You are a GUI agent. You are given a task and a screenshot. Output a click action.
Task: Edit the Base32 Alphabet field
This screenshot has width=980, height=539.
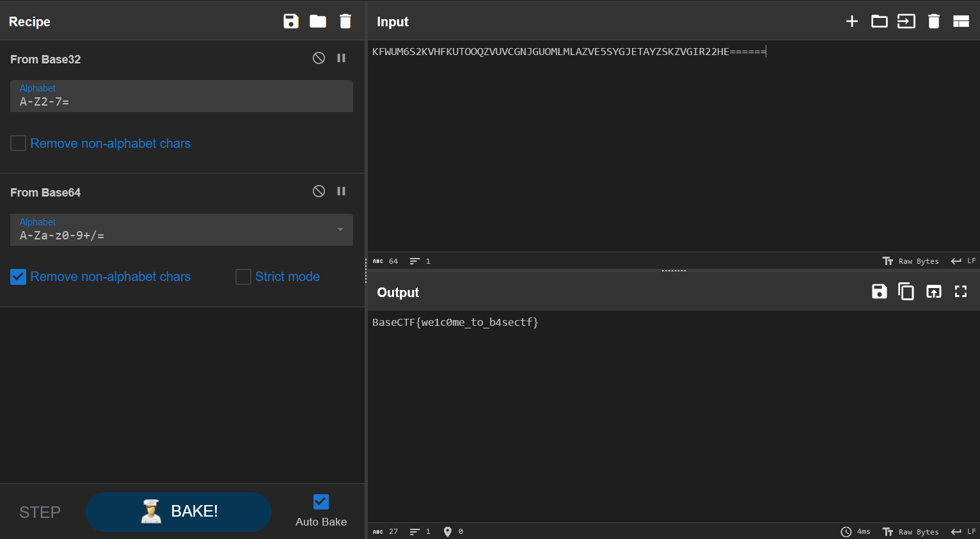click(182, 96)
